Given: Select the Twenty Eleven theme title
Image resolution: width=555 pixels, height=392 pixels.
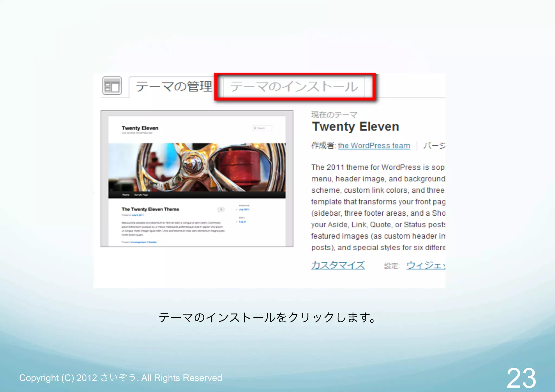Looking at the screenshot, I should (355, 127).
